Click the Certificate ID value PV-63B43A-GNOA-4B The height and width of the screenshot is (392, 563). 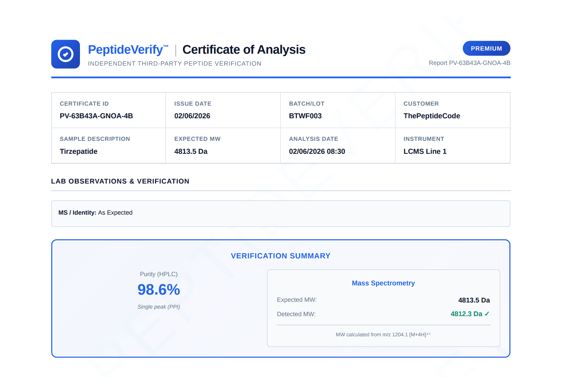point(96,116)
